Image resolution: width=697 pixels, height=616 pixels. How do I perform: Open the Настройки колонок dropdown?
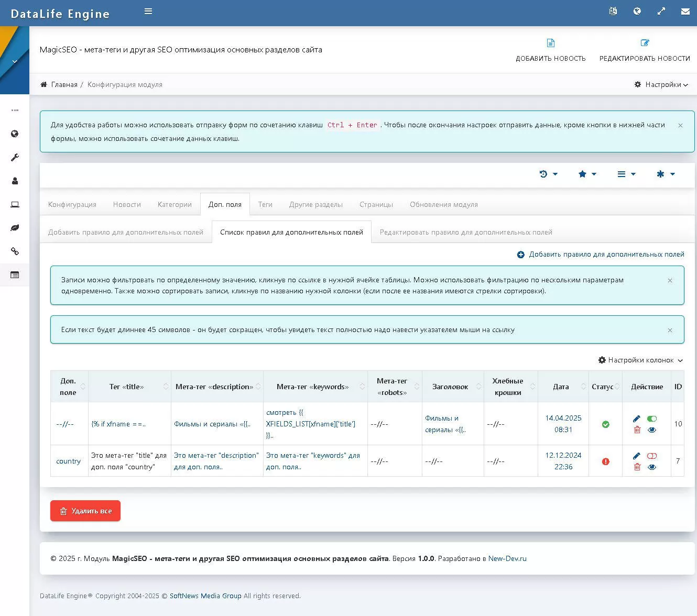click(x=641, y=360)
